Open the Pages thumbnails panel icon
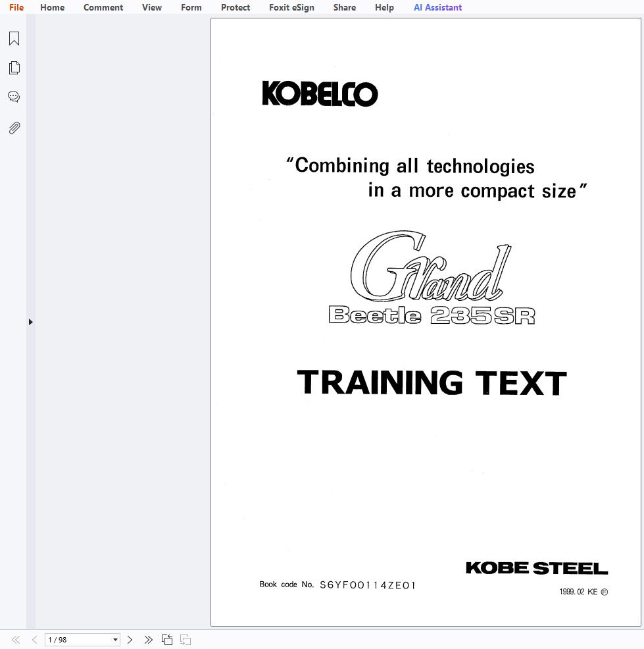644x649 pixels. pos(14,68)
